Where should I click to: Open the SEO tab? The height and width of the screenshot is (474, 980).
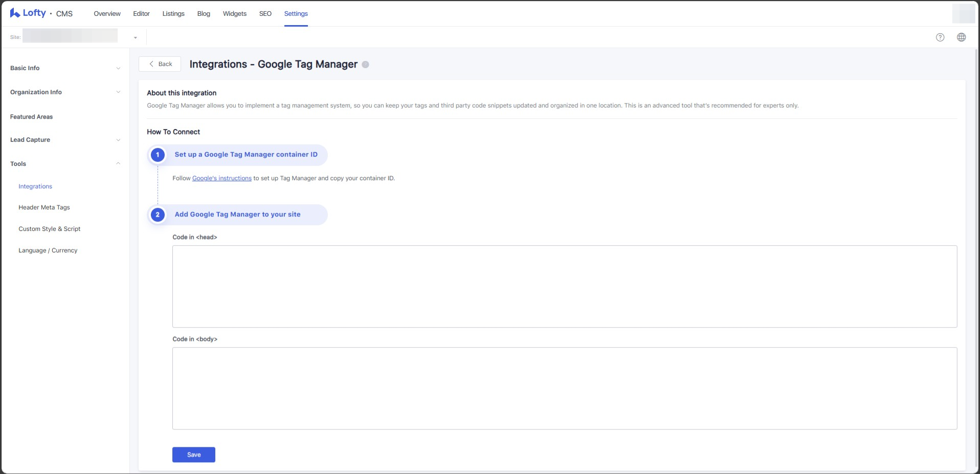tap(265, 14)
